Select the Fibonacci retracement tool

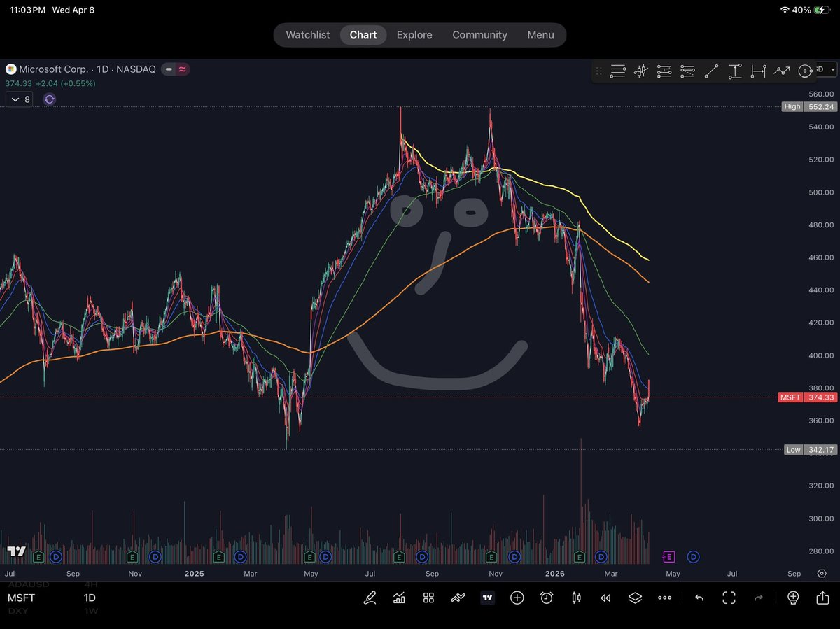664,71
